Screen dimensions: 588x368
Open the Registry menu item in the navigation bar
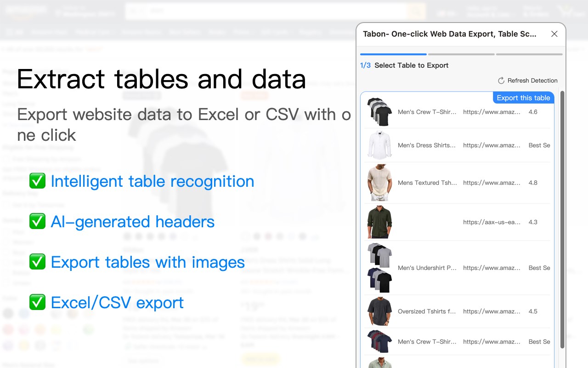click(310, 31)
